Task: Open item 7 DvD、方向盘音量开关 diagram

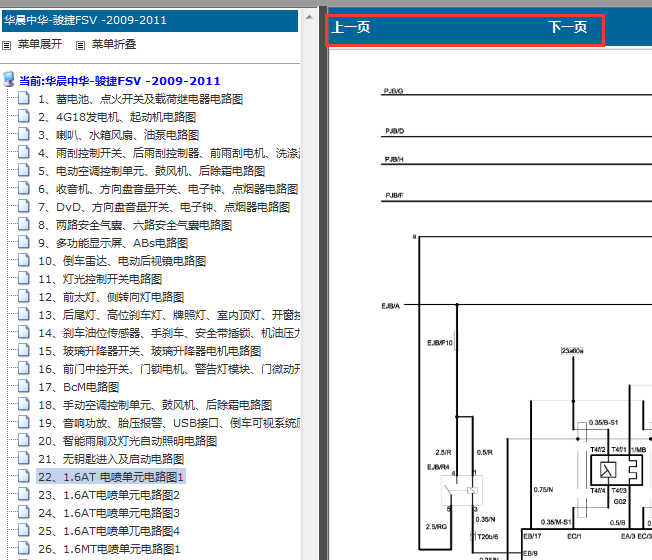Action: point(164,207)
